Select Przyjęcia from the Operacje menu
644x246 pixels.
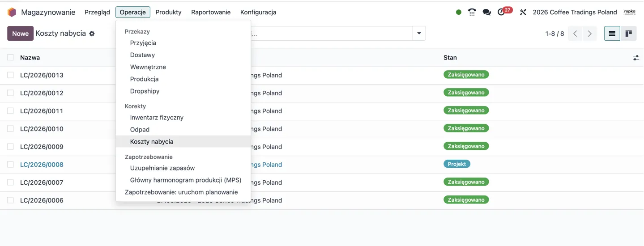tap(183, 43)
